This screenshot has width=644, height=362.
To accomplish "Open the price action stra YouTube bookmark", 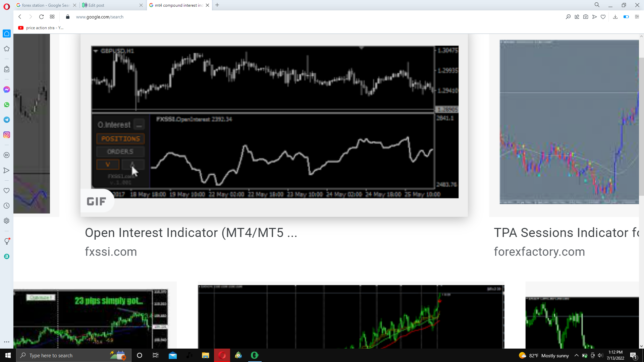I will (x=41, y=28).
